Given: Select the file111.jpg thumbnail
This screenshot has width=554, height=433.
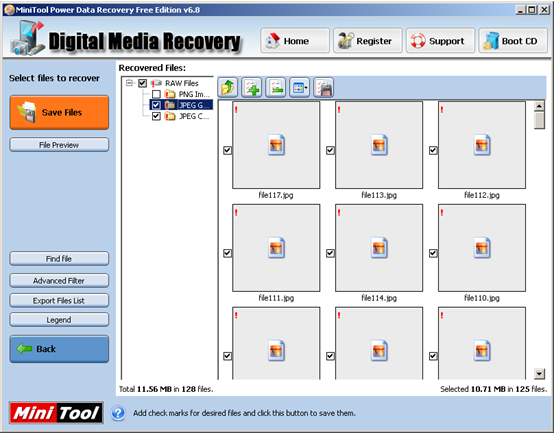Looking at the screenshot, I should pos(276,248).
